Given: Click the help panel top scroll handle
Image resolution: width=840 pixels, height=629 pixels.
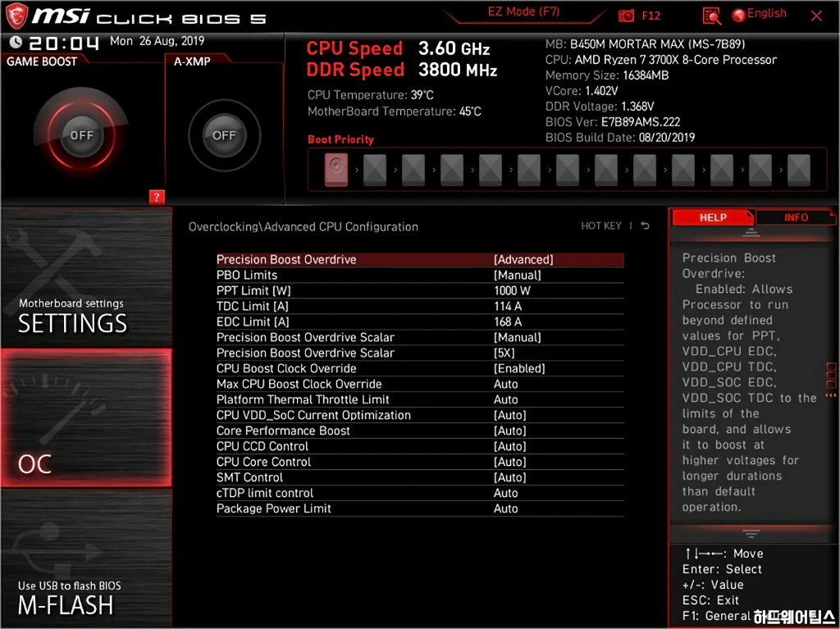Looking at the screenshot, I should coord(751,233).
